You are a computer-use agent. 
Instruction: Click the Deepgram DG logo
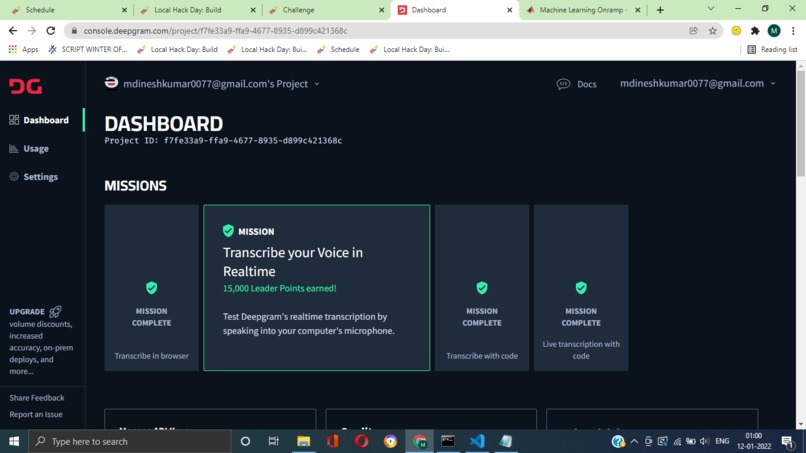pos(25,86)
